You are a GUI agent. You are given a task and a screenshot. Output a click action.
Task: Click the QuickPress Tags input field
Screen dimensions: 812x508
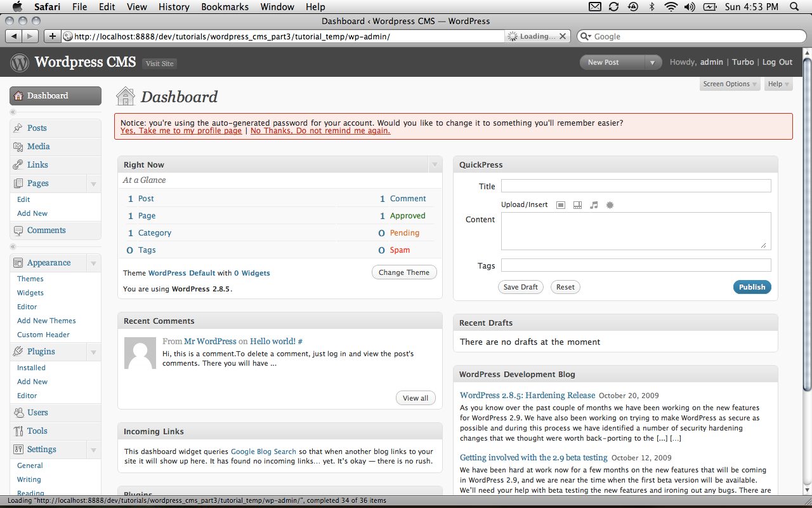[636, 265]
